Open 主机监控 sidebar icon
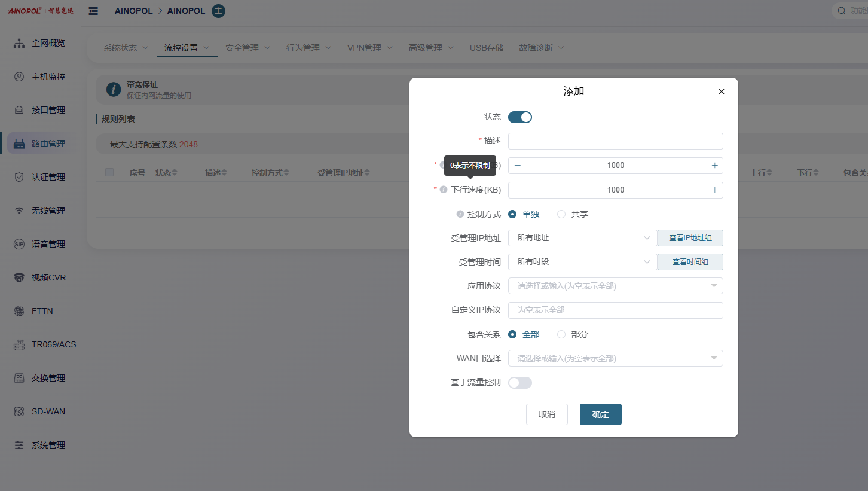Image resolution: width=868 pixels, height=491 pixels. click(x=19, y=77)
